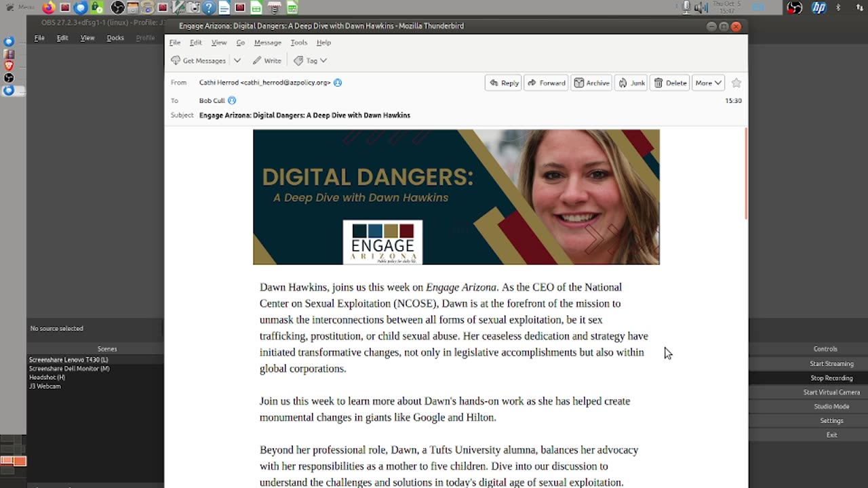Open the text document icon in panel
Image resolution: width=868 pixels, height=488 pixels.
pos(224,7)
